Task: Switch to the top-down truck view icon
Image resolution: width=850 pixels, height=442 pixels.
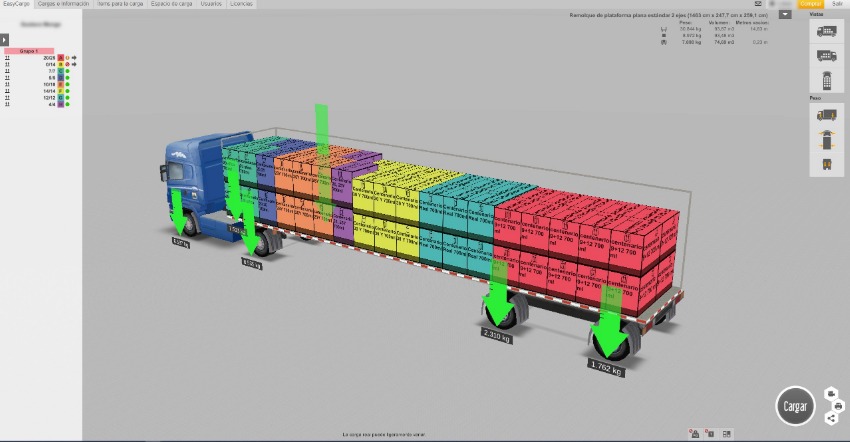Action: [x=828, y=80]
